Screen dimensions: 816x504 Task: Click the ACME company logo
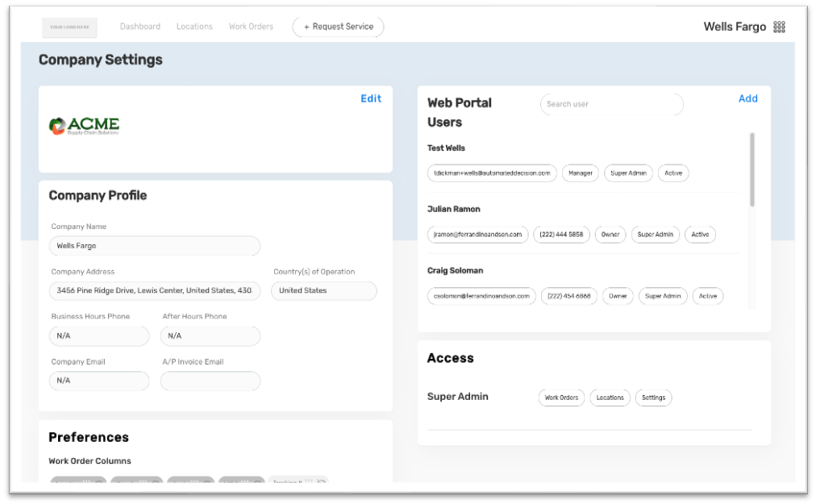[x=84, y=126]
